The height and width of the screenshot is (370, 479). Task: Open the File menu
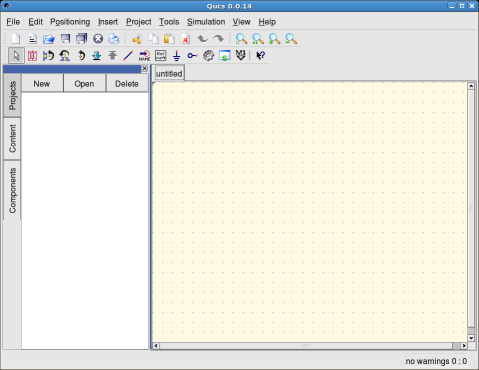pyautogui.click(x=13, y=22)
